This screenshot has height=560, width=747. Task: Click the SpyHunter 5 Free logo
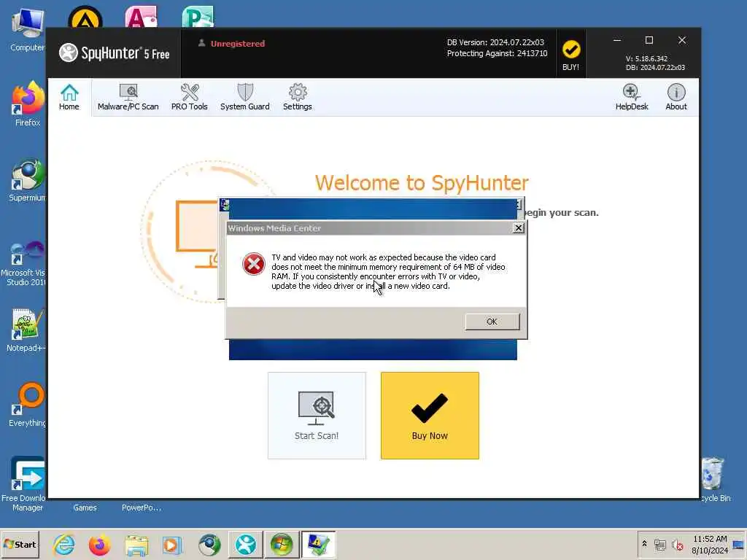pos(115,52)
